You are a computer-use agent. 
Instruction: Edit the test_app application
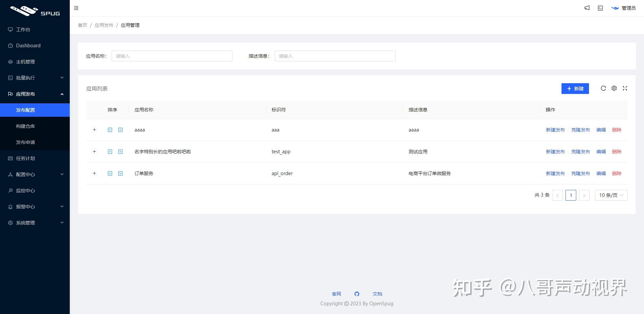pos(601,152)
